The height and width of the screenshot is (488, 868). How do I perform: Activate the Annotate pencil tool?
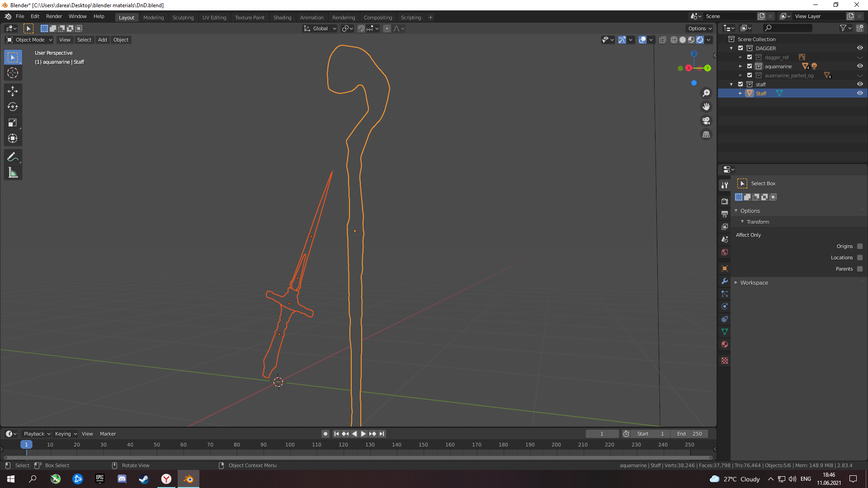click(x=13, y=157)
